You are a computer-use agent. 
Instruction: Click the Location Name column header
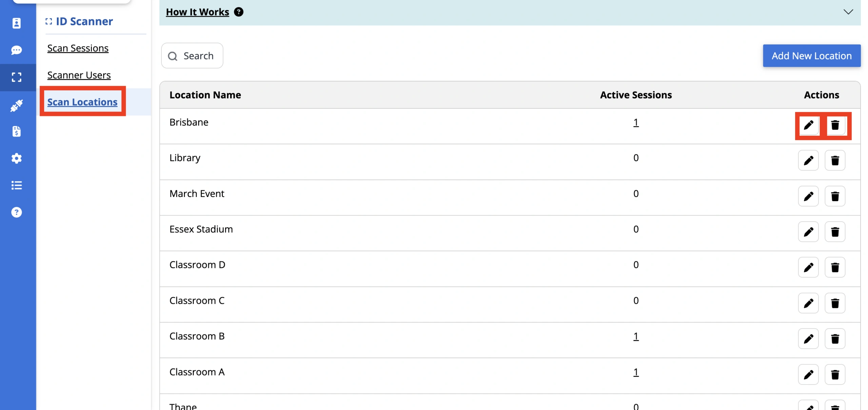(205, 95)
